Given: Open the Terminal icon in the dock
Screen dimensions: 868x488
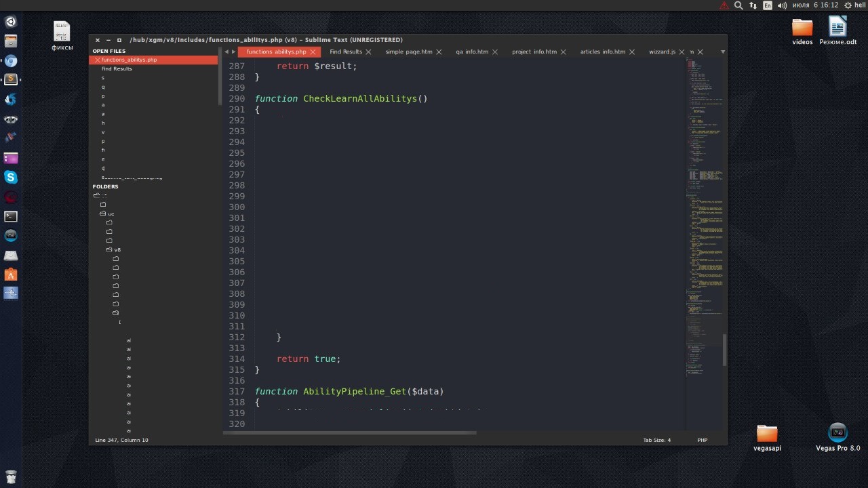Looking at the screenshot, I should point(11,217).
